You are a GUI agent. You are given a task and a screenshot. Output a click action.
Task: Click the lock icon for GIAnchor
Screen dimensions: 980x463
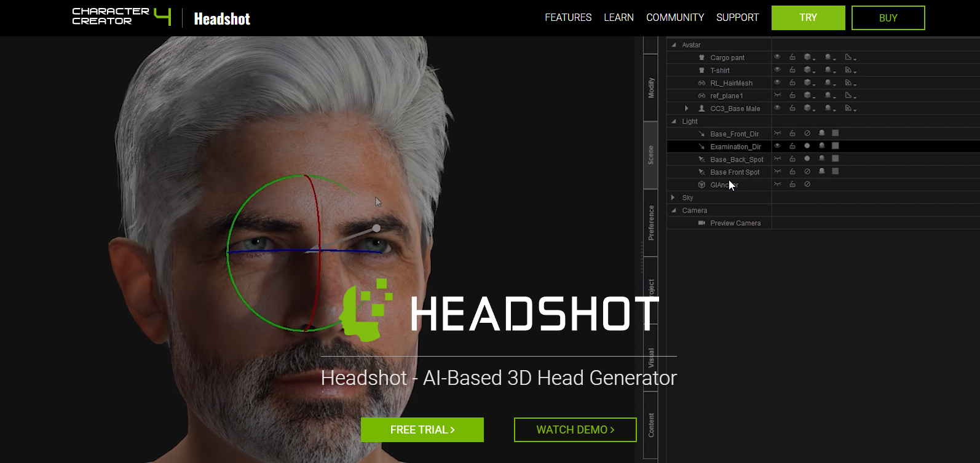(792, 184)
